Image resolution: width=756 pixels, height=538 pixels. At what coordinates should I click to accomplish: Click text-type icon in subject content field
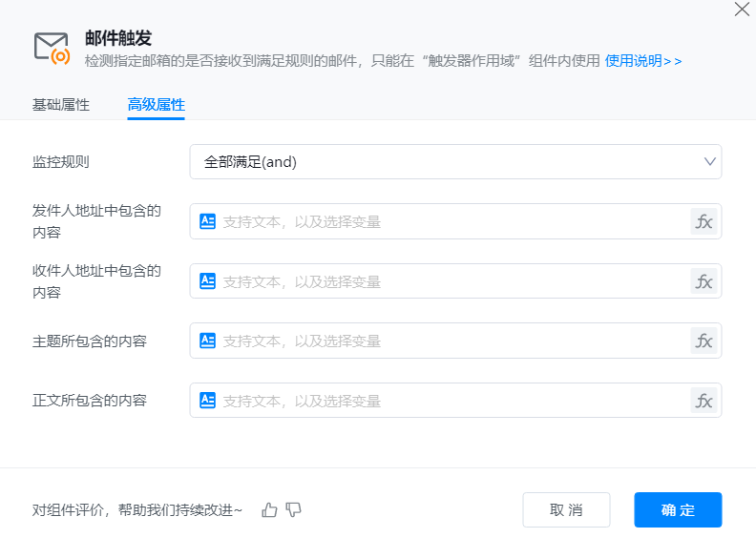207,341
